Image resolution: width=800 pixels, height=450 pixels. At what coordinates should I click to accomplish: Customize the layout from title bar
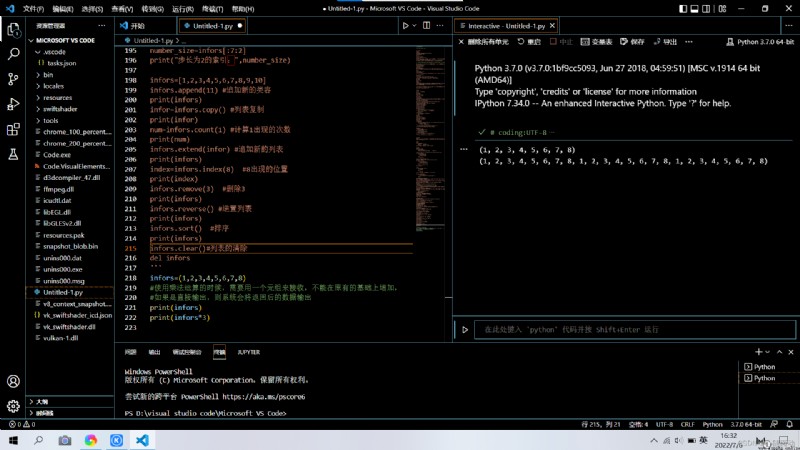[722, 9]
